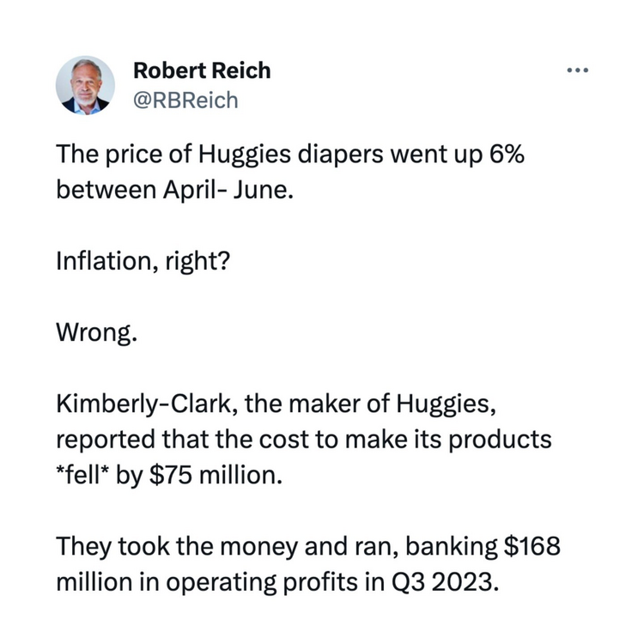Click the "Inflation, right?" line
This screenshot has height=644, width=644.
[143, 259]
